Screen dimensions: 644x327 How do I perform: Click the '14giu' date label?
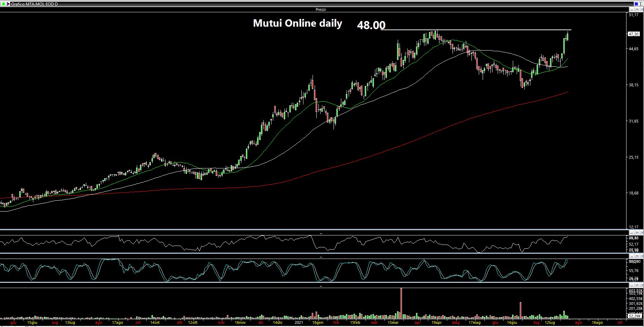pos(512,322)
